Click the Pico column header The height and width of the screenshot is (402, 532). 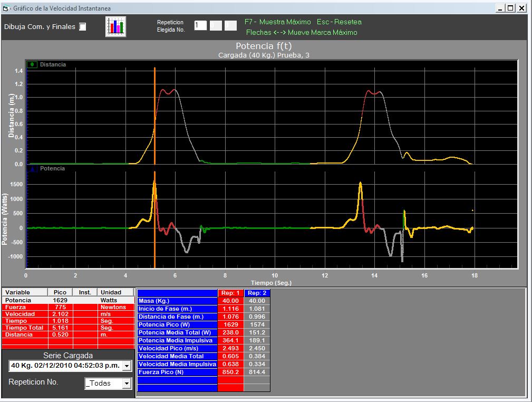(x=60, y=292)
